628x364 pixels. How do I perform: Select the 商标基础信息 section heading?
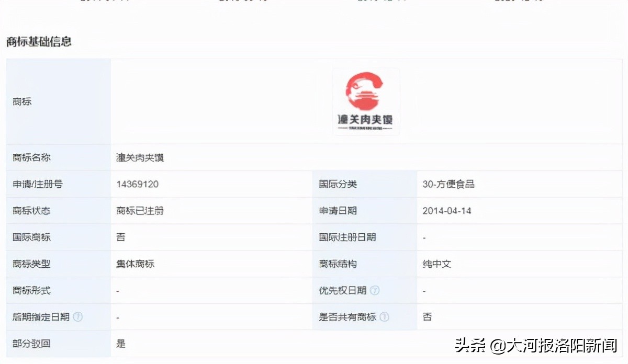tap(39, 42)
